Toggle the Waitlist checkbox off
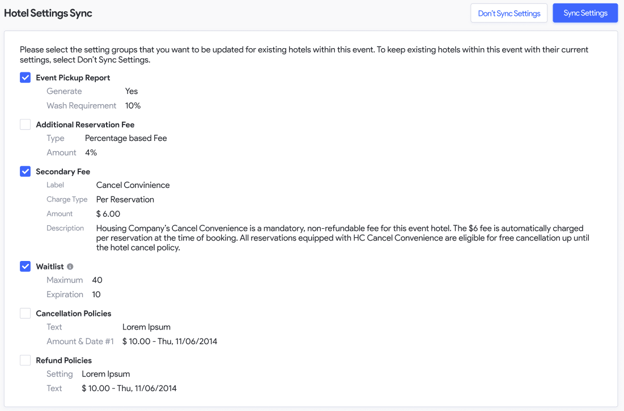Screen dimensions: 624x411 [25, 267]
